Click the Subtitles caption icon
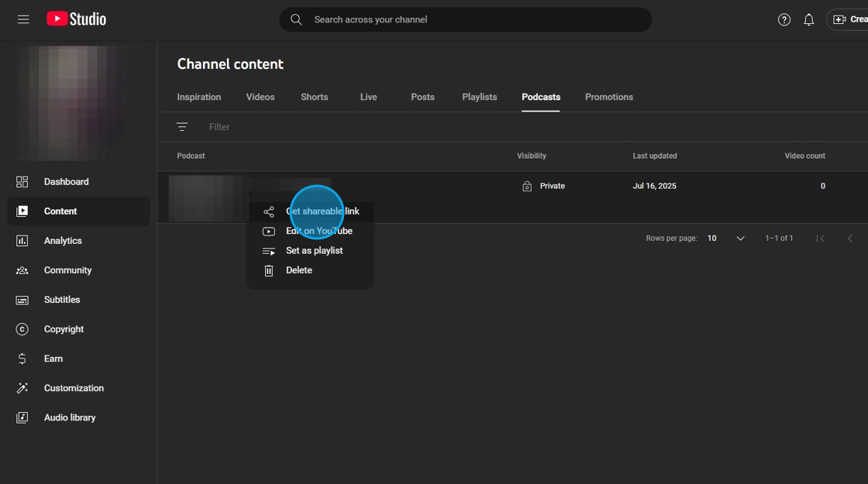 [22, 300]
